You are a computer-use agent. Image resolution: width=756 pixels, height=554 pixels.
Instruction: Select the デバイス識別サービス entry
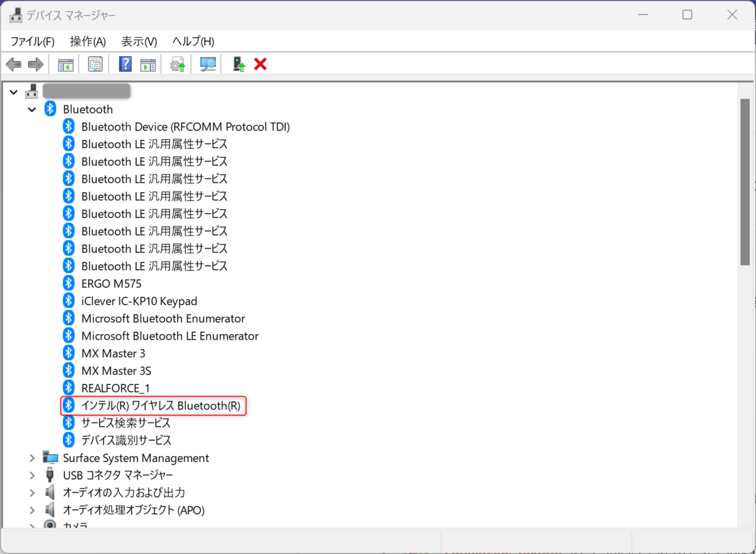(126, 440)
